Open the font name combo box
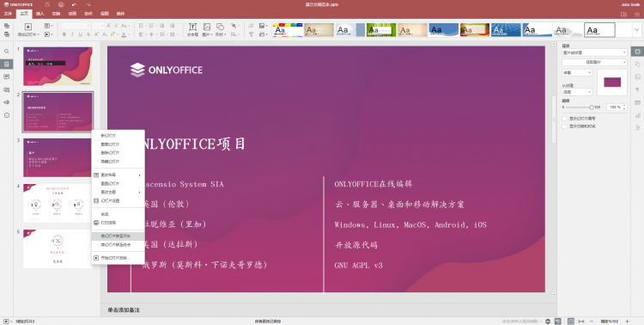The width and height of the screenshot is (644, 325). pos(76,26)
